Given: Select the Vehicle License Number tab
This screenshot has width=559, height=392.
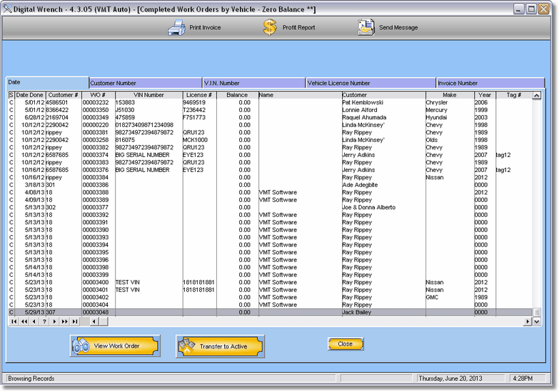Looking at the screenshot, I should point(371,83).
